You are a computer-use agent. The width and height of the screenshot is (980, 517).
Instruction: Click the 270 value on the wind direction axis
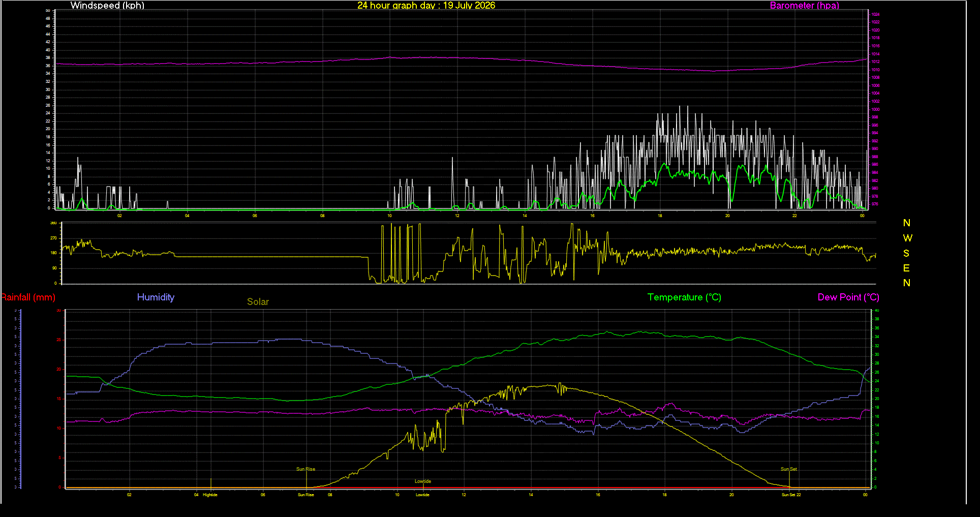[53, 238]
